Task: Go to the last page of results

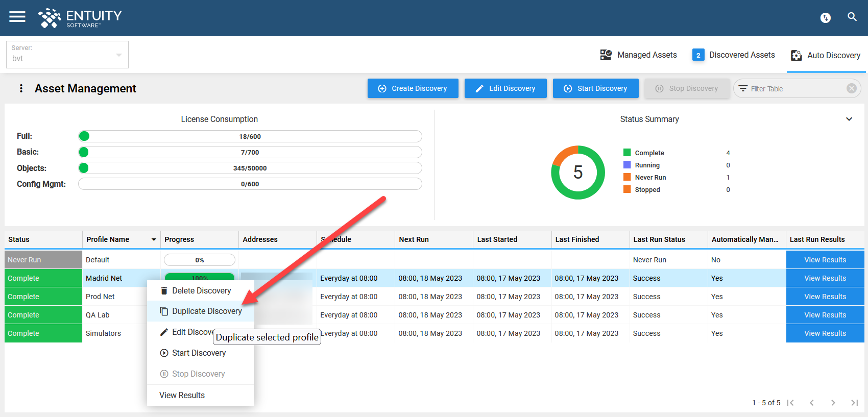Action: pyautogui.click(x=854, y=403)
